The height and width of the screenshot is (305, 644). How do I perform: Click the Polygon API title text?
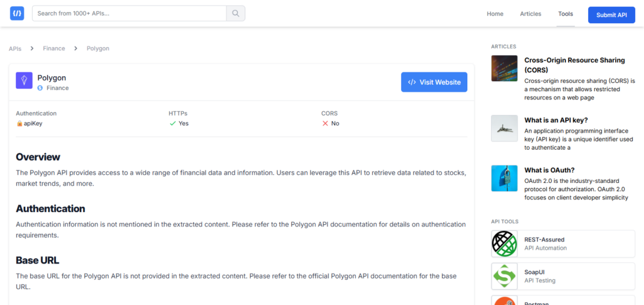(x=52, y=77)
